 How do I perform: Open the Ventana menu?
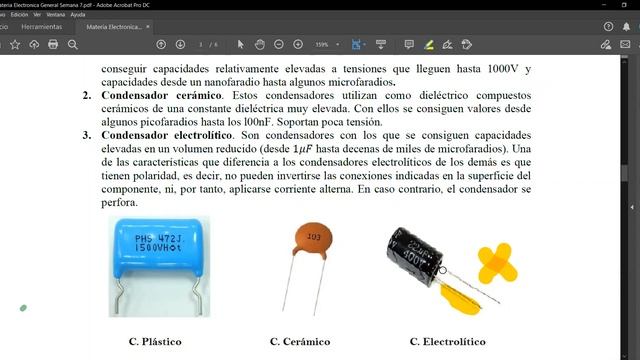(56, 15)
